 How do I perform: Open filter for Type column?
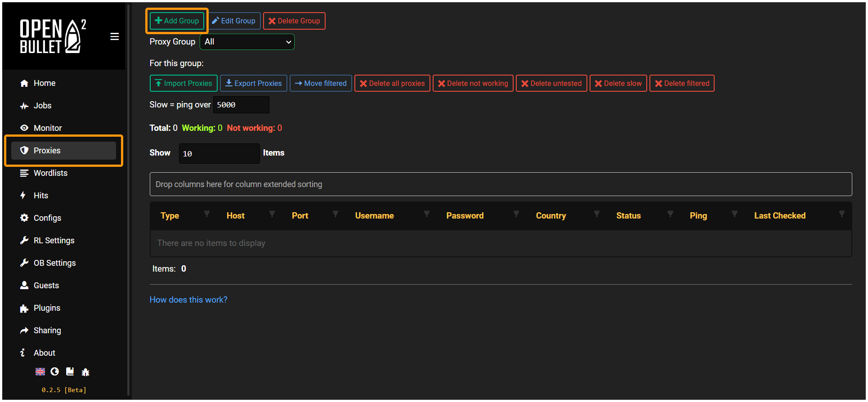pyautogui.click(x=207, y=214)
